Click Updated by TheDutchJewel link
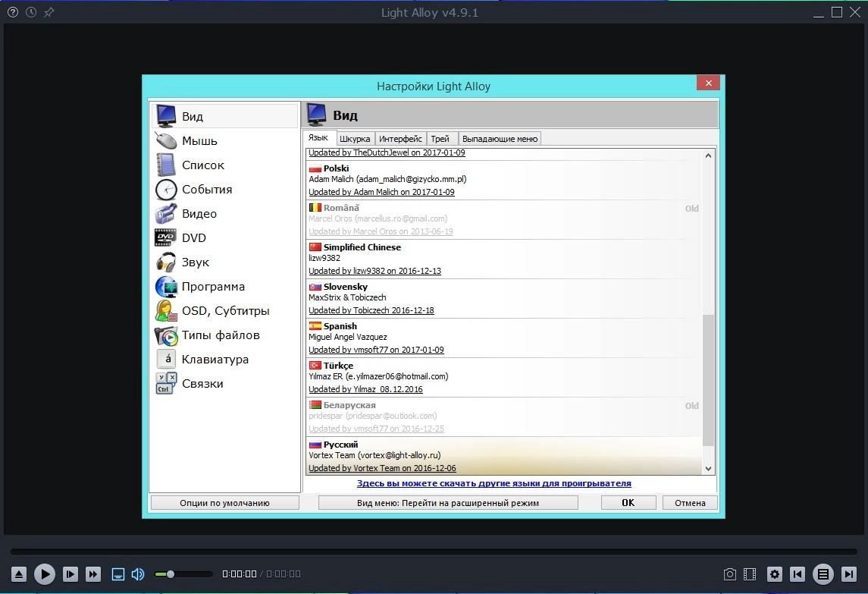Image resolution: width=868 pixels, height=594 pixels. 387,153
